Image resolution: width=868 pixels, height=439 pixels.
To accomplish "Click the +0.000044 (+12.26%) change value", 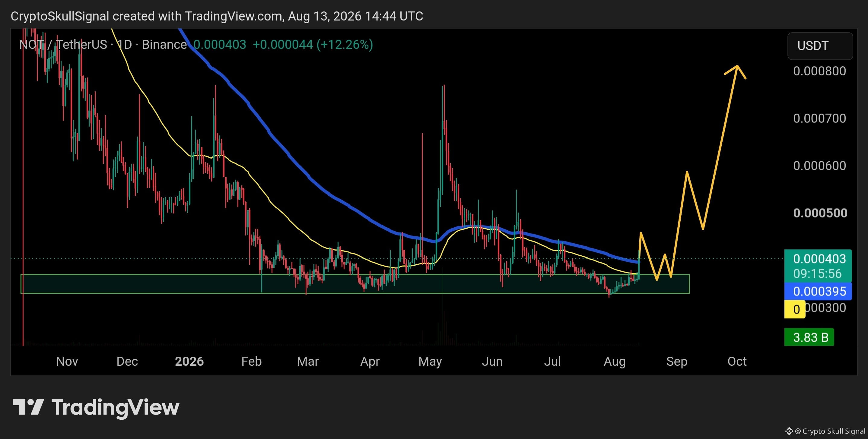I will click(313, 44).
